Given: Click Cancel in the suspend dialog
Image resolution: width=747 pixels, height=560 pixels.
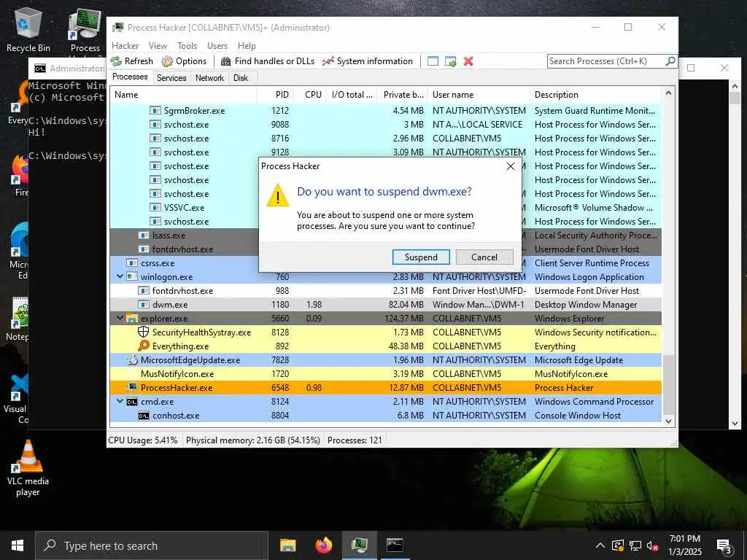Looking at the screenshot, I should (x=484, y=257).
